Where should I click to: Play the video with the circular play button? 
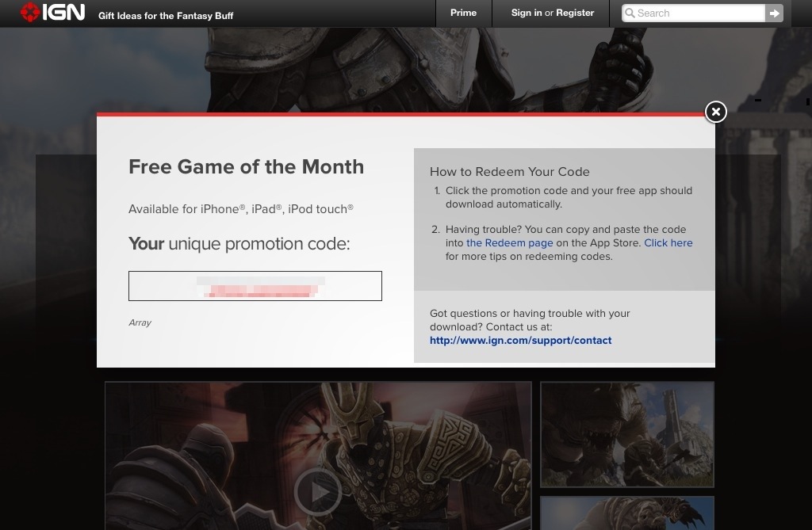click(317, 492)
